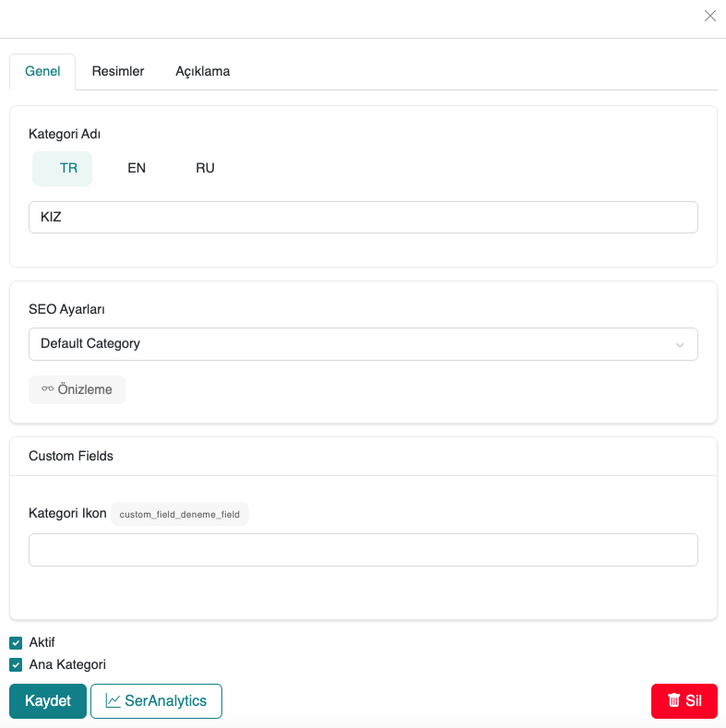
Task: Close the dialog with the X icon
Action: tap(709, 16)
